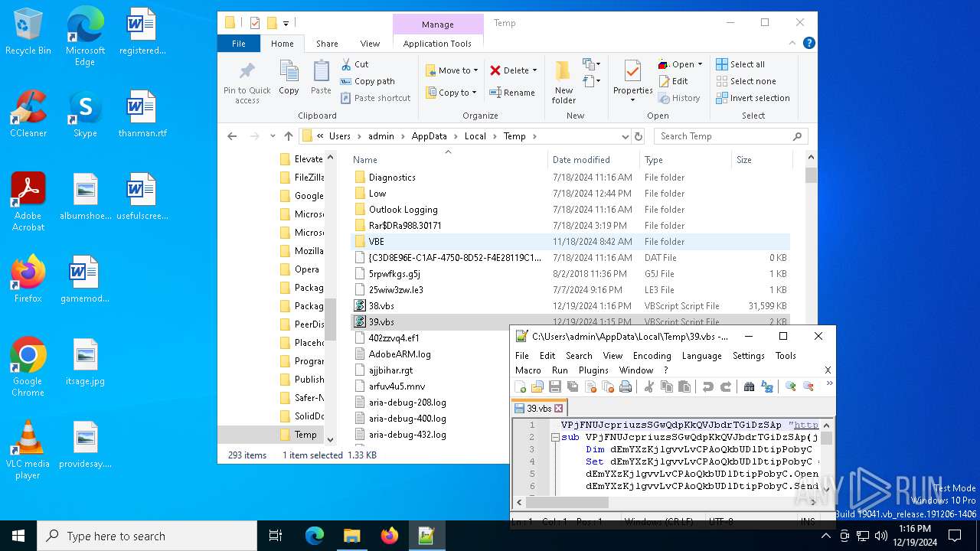Open Microsoft Edge from the taskbar
980x551 pixels.
[x=315, y=536]
